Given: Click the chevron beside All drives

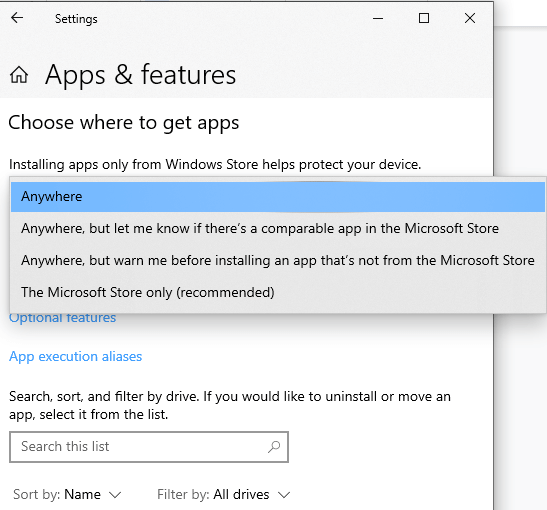Looking at the screenshot, I should 284,495.
